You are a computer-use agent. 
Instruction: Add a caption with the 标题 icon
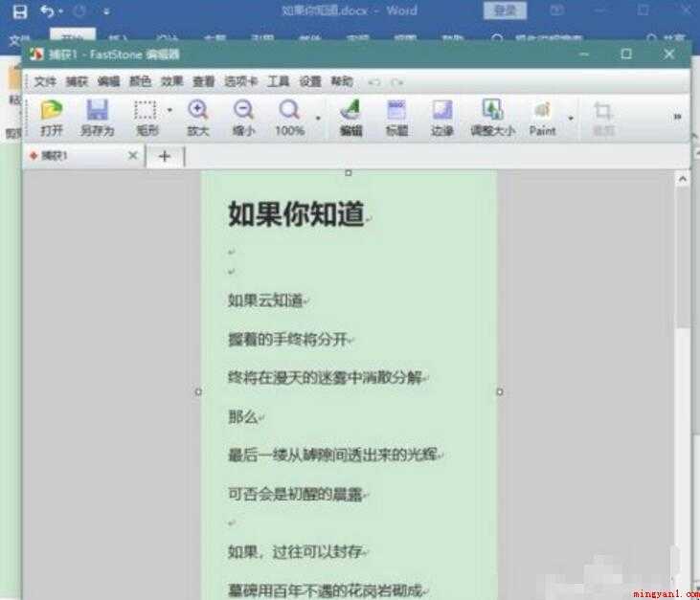point(396,118)
